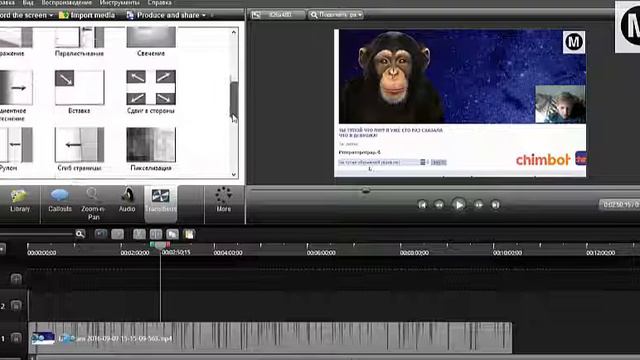Click the timeline Undo icon
Viewport: 640px width, 360px height.
pyautogui.click(x=100, y=234)
